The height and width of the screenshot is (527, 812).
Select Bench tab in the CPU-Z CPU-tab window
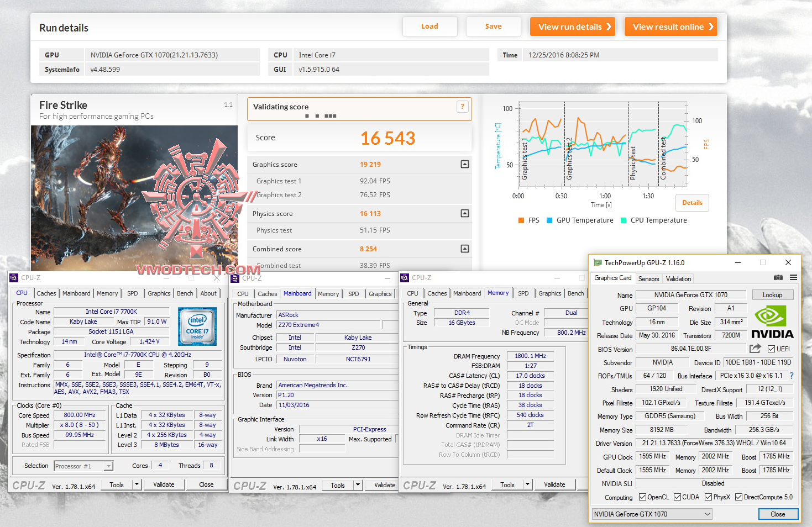[185, 293]
